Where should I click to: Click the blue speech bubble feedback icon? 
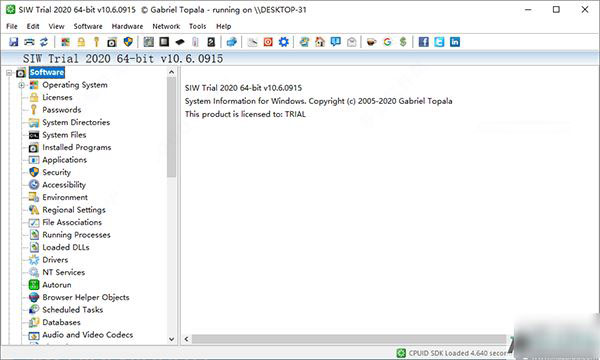click(336, 42)
